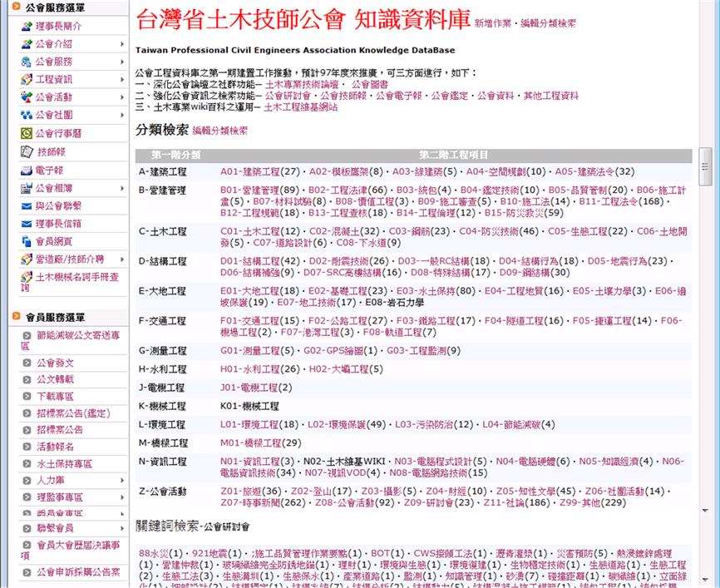Click the 第二階工程項目 table header

[x=454, y=156]
